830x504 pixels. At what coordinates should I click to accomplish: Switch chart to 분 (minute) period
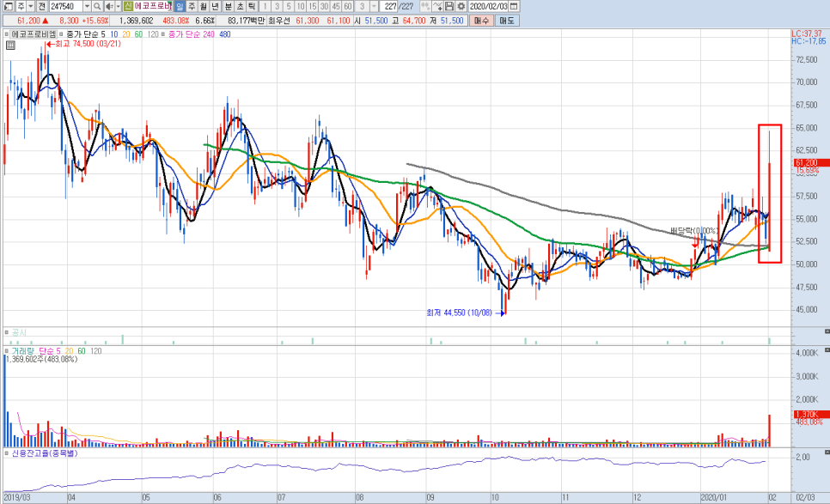(x=228, y=6)
